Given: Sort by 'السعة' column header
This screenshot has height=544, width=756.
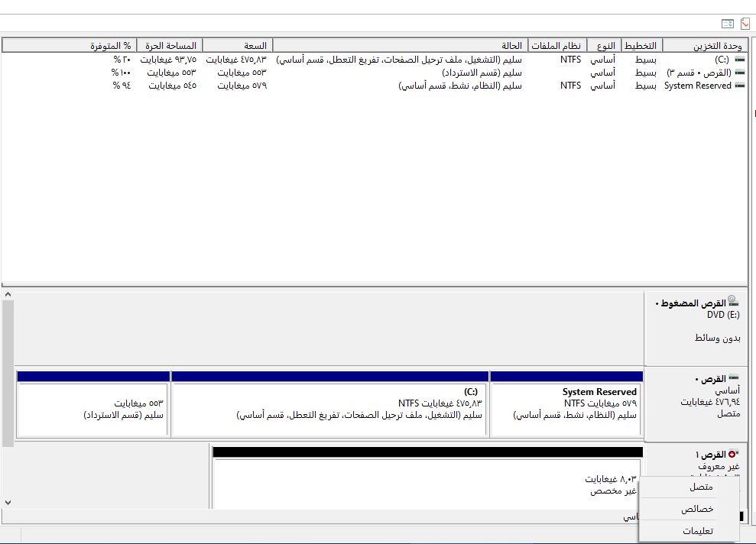Looking at the screenshot, I should pos(238,45).
